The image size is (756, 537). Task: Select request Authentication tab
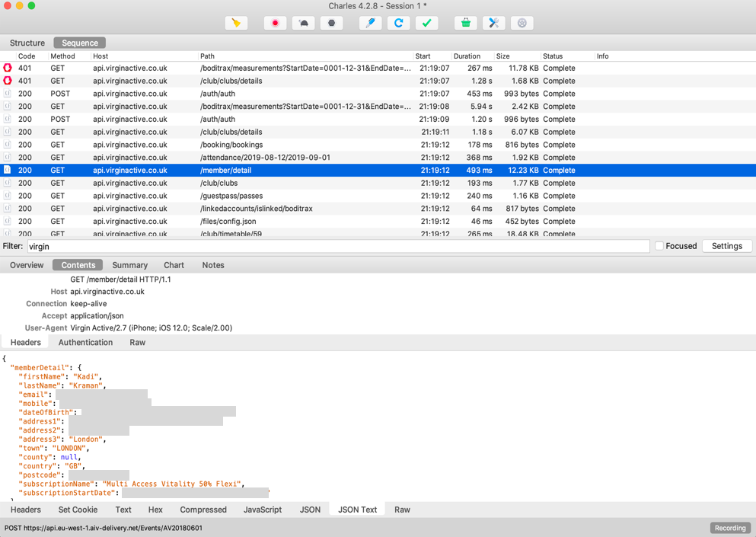85,342
